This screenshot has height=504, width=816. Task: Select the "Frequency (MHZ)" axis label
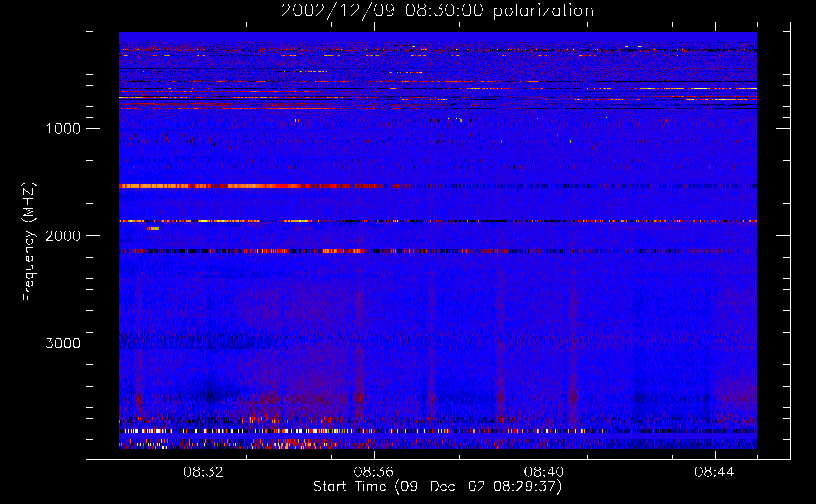pos(29,242)
